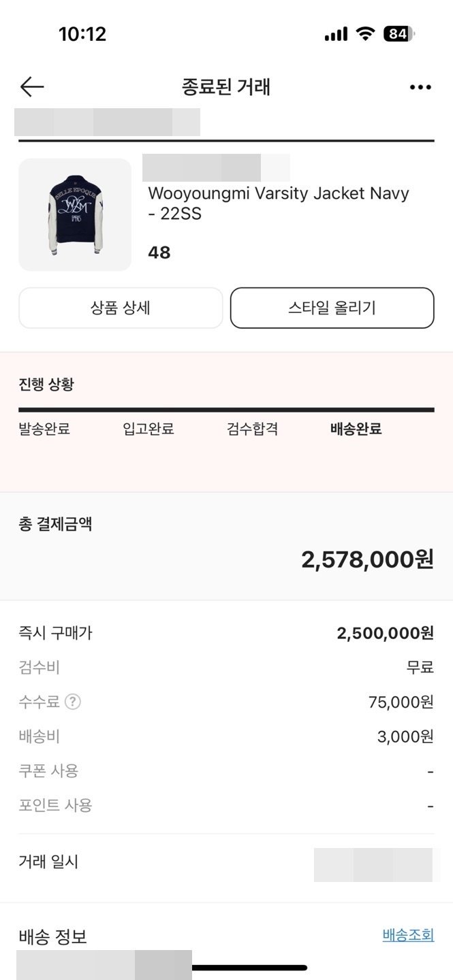Select the 배송완료 progress step
This screenshot has height=980, width=453.
pyautogui.click(x=356, y=429)
